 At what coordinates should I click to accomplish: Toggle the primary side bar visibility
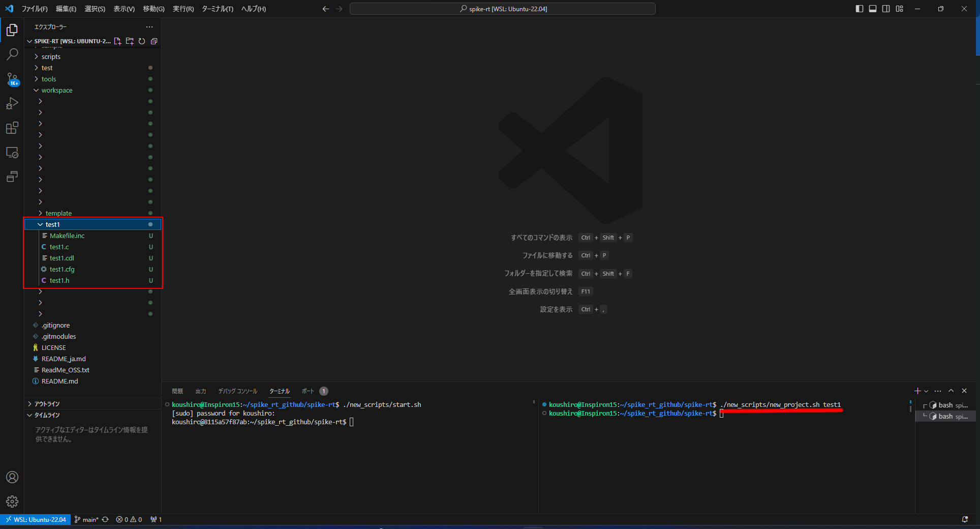click(x=859, y=9)
